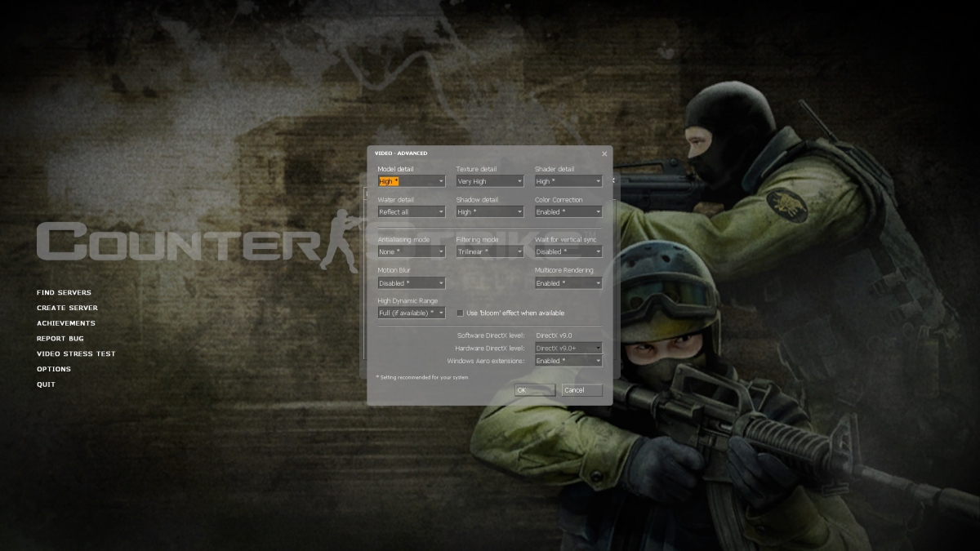
Task: Open the Hardware DirectX level dropdown
Action: coord(568,348)
